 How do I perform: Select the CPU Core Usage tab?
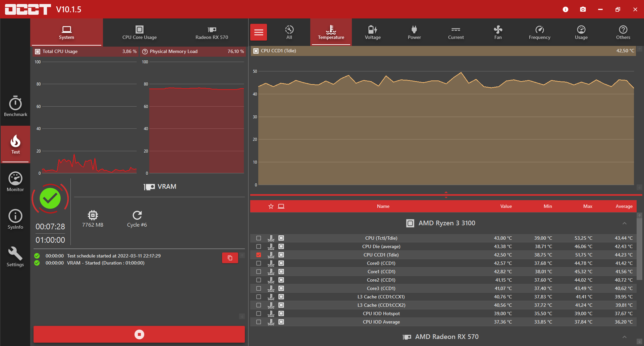pyautogui.click(x=140, y=32)
